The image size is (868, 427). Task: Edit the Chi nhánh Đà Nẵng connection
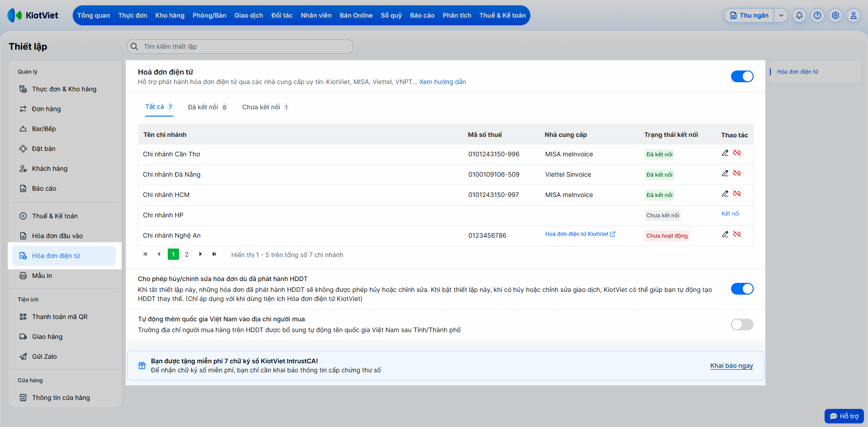725,174
